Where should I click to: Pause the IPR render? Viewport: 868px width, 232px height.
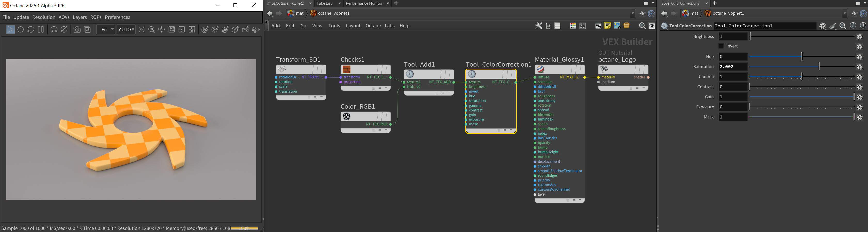pyautogui.click(x=41, y=30)
